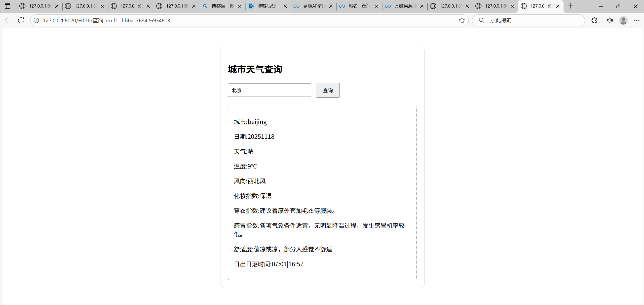Click the city input field containing 北京

click(269, 90)
